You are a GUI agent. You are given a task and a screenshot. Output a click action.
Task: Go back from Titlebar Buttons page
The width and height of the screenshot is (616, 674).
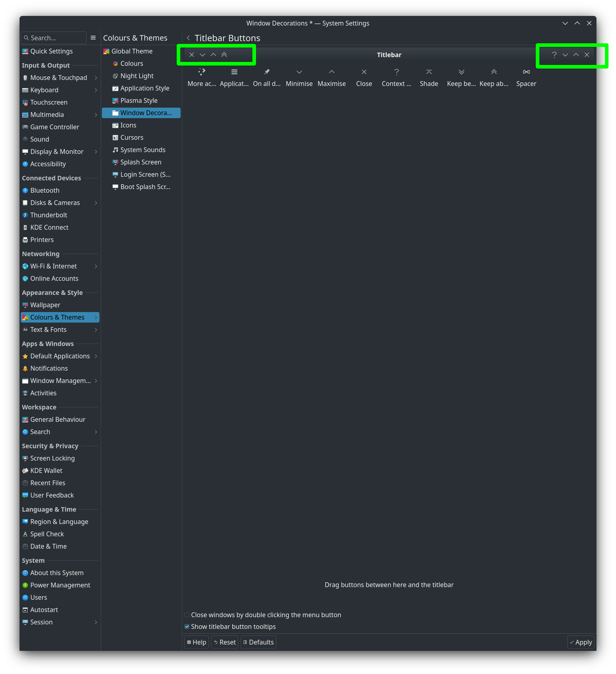(188, 38)
